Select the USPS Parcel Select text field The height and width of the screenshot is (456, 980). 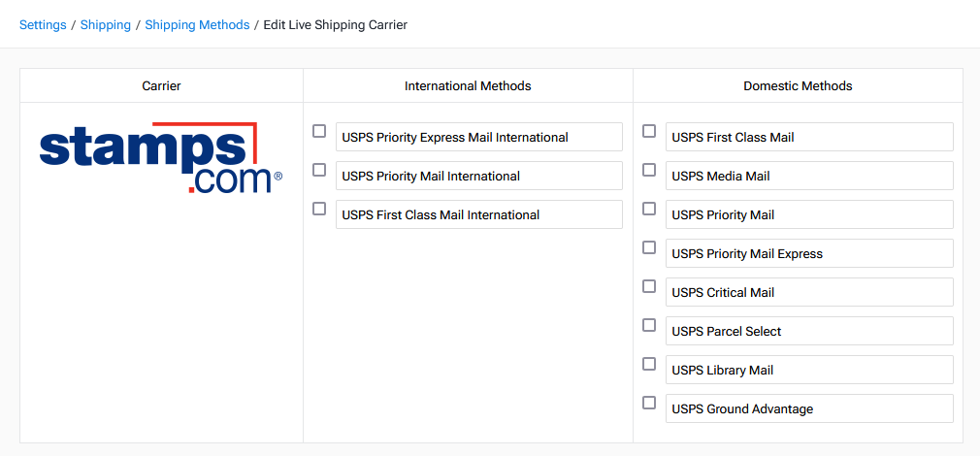808,331
